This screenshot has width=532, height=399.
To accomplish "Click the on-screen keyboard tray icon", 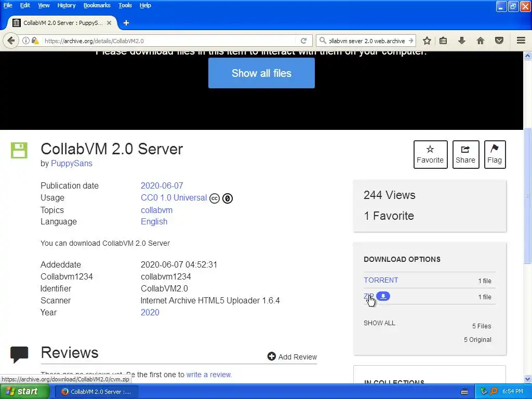I will [x=464, y=392].
